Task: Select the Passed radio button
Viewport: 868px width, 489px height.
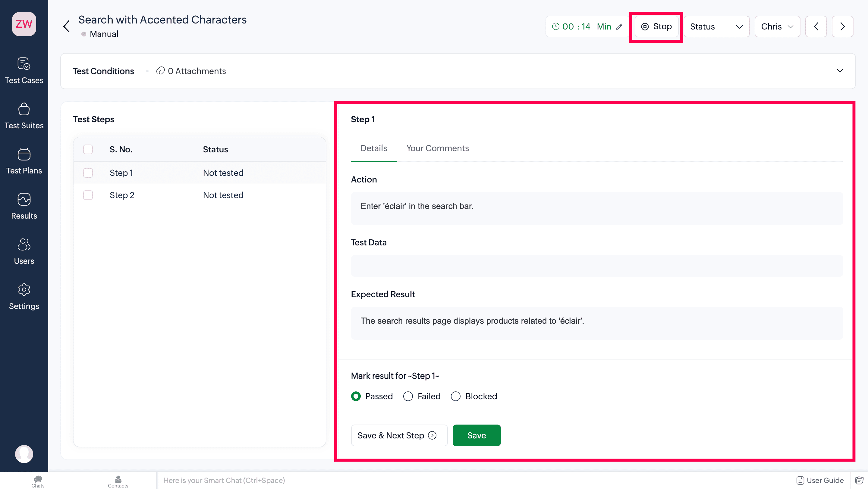Action: click(x=356, y=396)
